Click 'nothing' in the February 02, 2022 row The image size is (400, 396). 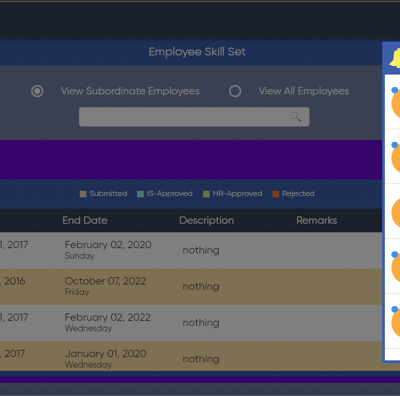(x=201, y=323)
